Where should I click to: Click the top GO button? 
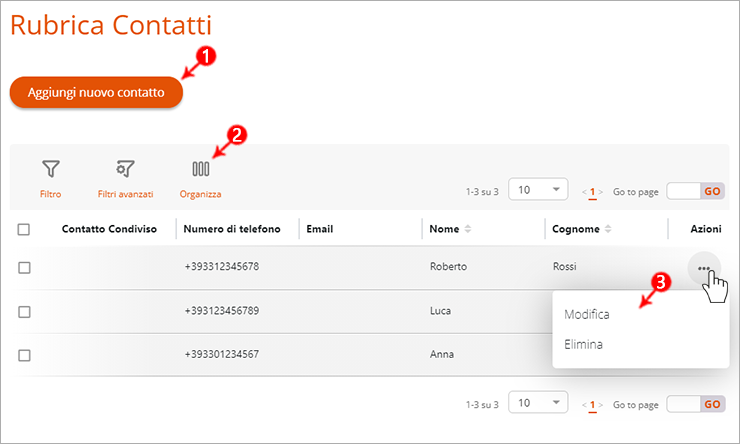point(712,191)
